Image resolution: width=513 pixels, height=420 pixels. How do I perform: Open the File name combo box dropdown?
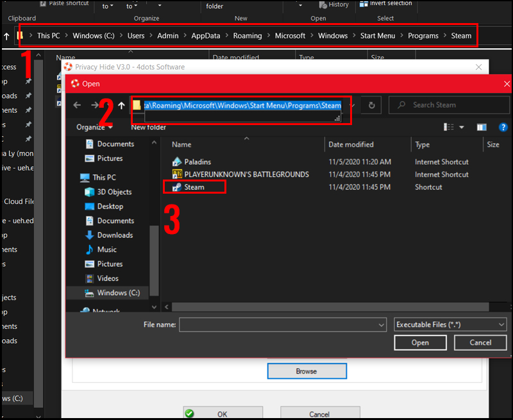(x=382, y=324)
